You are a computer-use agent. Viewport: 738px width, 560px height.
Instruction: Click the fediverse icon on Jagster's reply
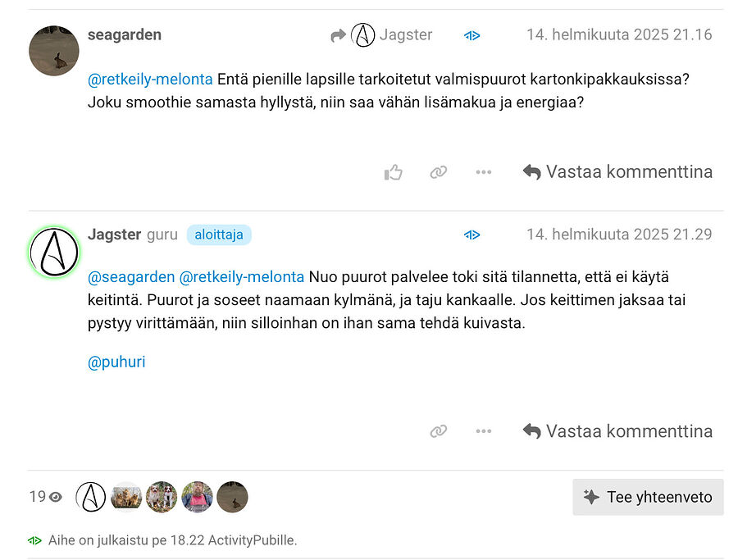pos(472,234)
